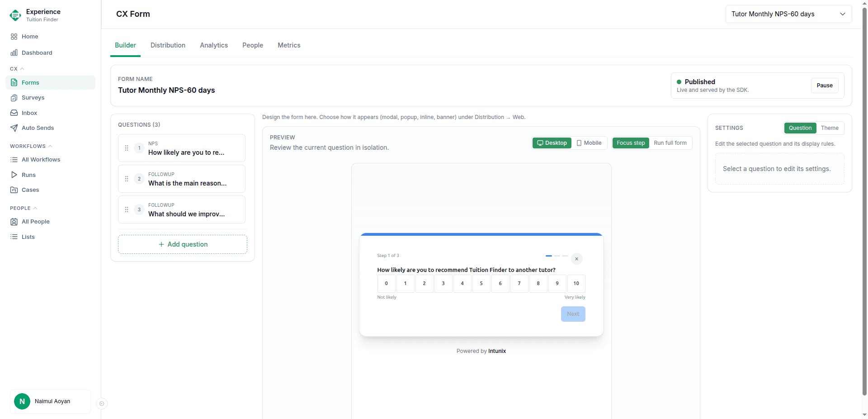
Task: Close the preview form with the X icon
Action: click(x=576, y=259)
